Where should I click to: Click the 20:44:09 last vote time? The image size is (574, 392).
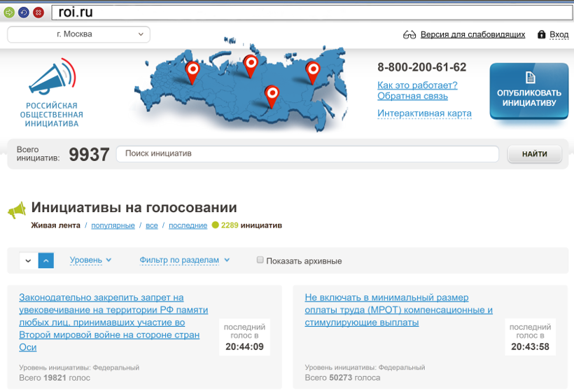[244, 346]
